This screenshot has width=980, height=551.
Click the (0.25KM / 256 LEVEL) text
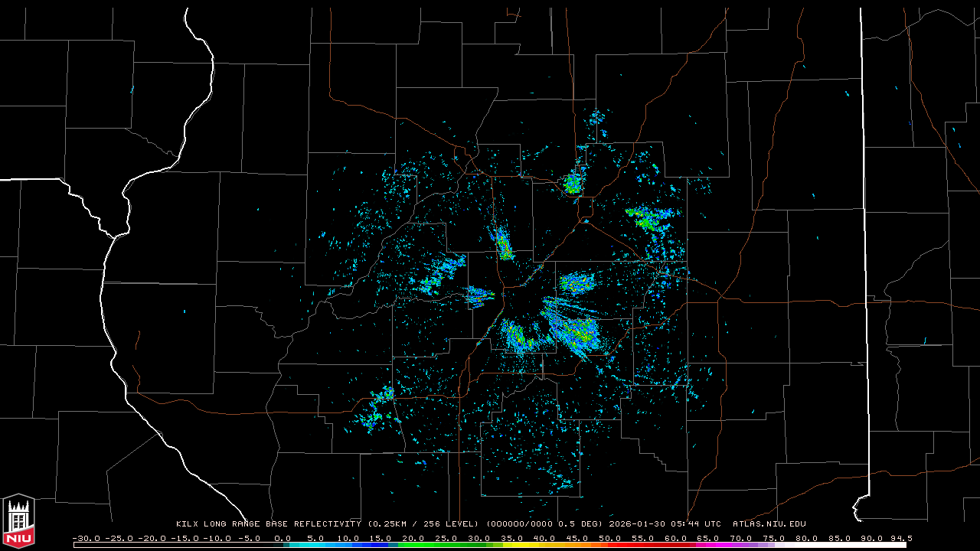click(x=423, y=524)
